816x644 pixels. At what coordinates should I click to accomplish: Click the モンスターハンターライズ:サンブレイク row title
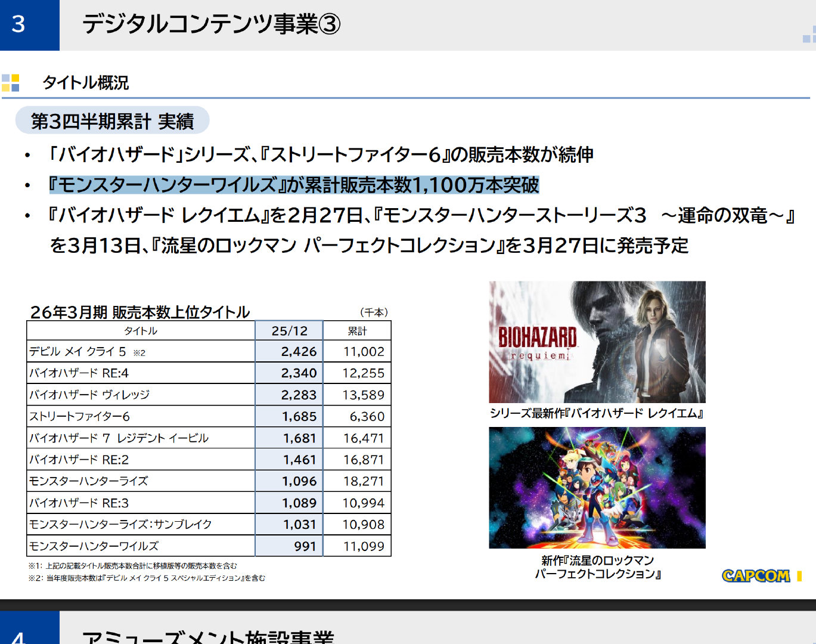(120, 524)
